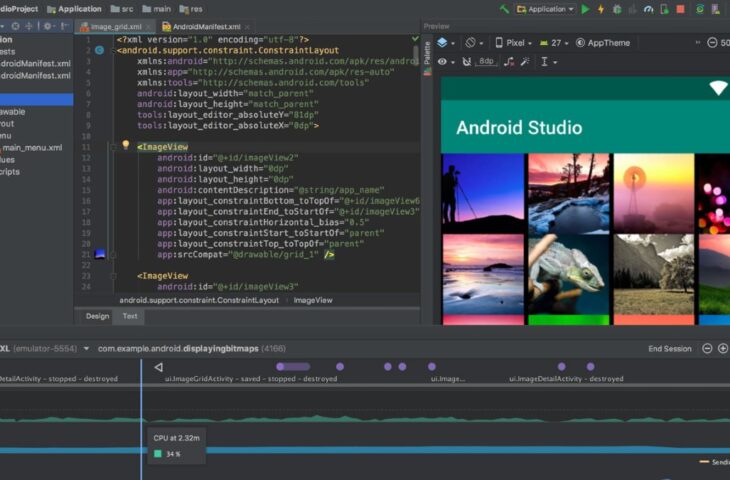Open the vertical Palette side tab
This screenshot has width=730, height=480.
(x=427, y=57)
